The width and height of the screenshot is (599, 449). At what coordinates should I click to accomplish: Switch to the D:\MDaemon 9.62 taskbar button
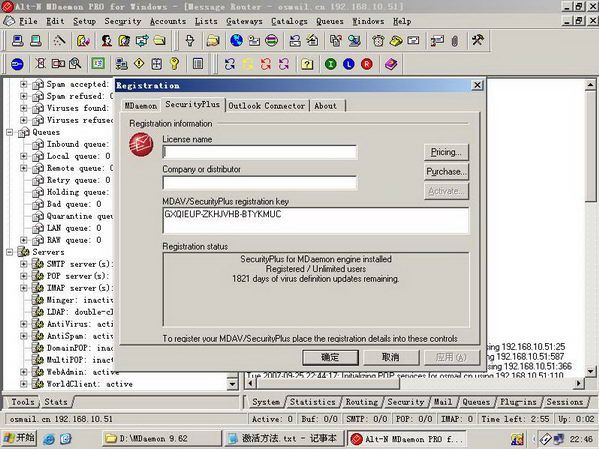(x=162, y=439)
